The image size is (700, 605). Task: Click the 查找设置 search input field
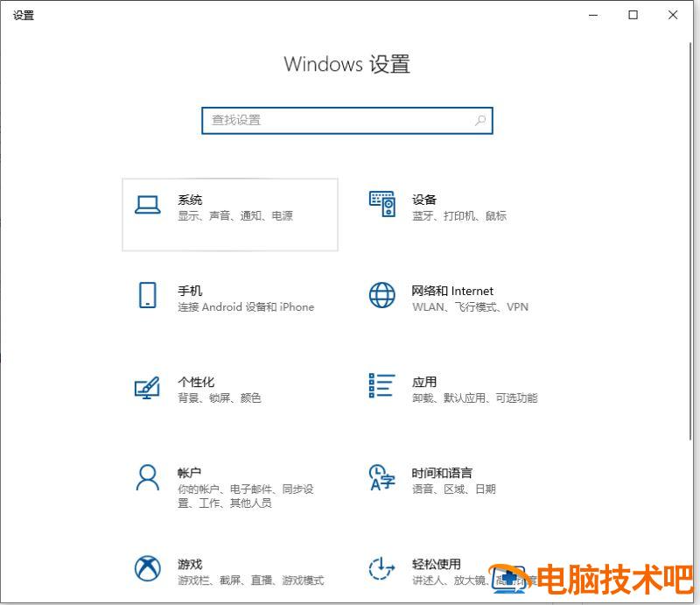(x=332, y=120)
